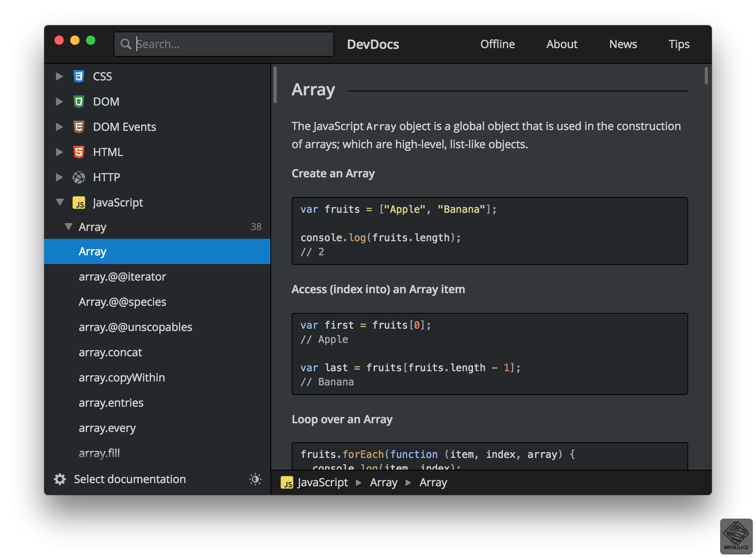Image resolution: width=756 pixels, height=558 pixels.
Task: Click the 'var last' code line
Action: point(410,368)
